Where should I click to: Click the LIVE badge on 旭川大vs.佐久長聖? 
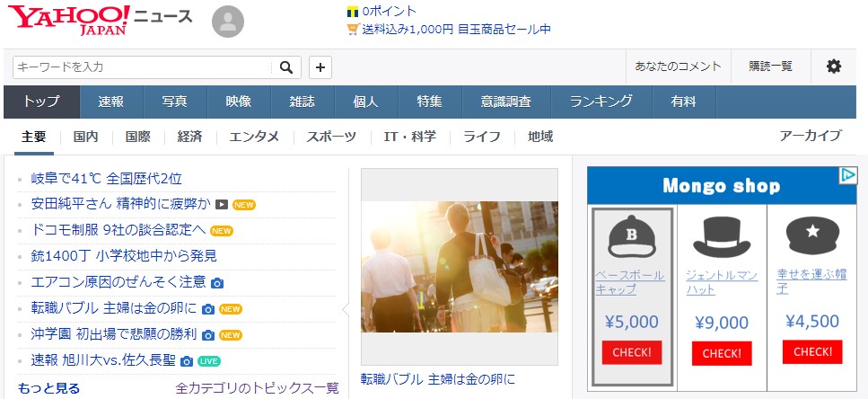tap(208, 361)
